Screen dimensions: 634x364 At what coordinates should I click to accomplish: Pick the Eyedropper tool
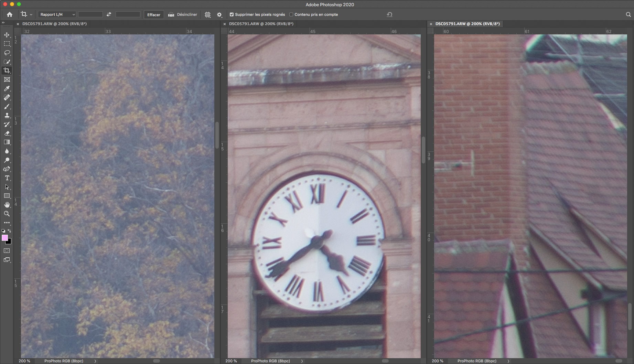tap(7, 88)
